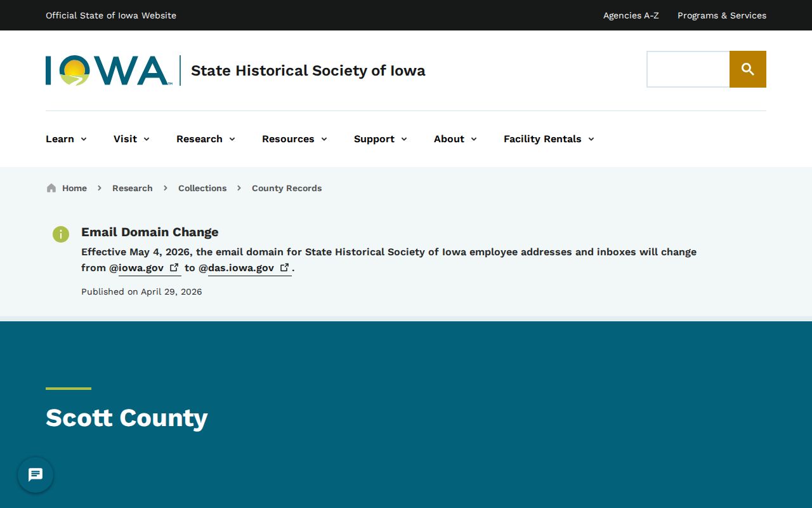812x508 pixels.
Task: Click the info icon beside Email Domain Change
Action: 61,234
